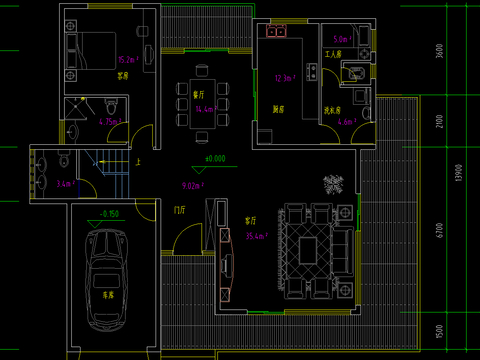Viewport: 480px width, 360px height.
Task: Click the staircase drawing beside the 上 label
Action: [x=107, y=173]
